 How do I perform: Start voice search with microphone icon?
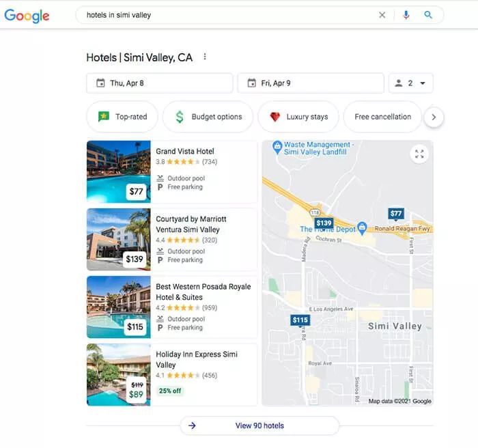tap(406, 15)
